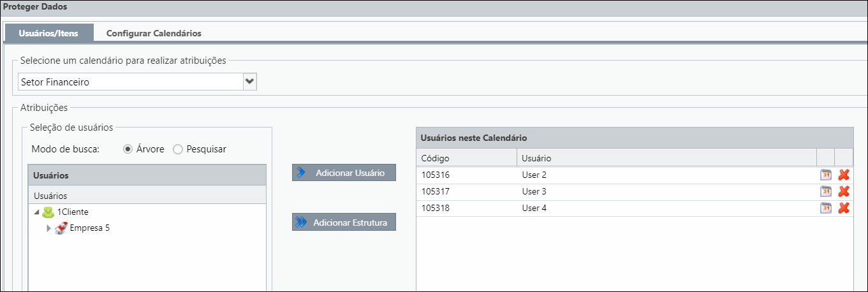This screenshot has height=292, width=868.
Task: Click the 1Cliente green user group icon
Action: click(x=48, y=212)
